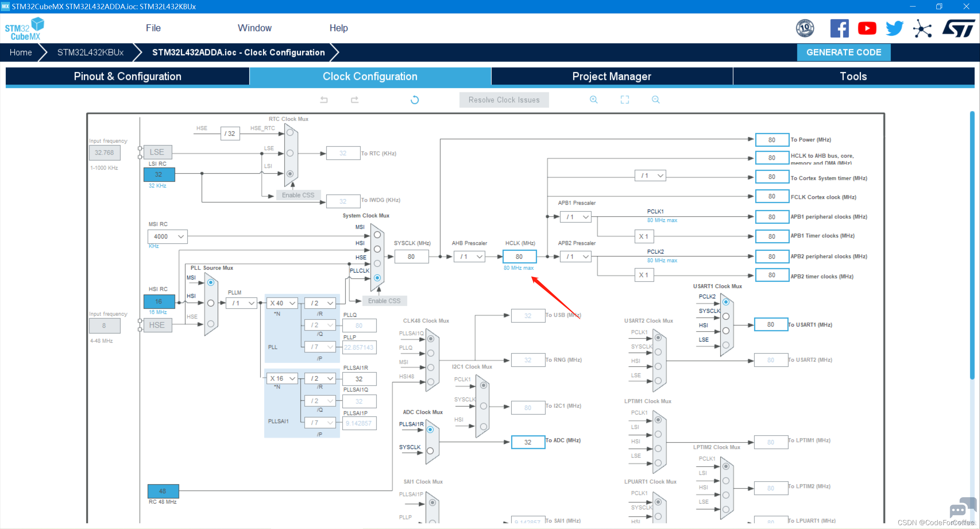Zoom out of the clock diagram

pos(656,100)
